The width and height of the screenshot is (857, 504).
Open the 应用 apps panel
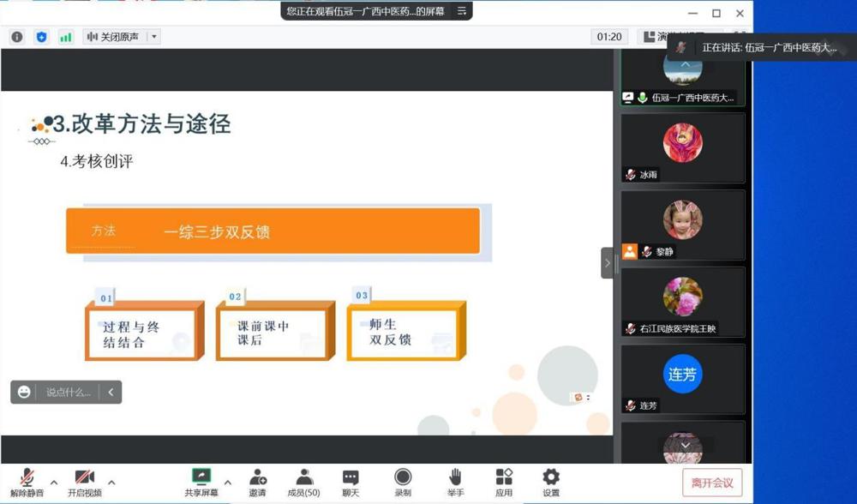click(x=504, y=480)
